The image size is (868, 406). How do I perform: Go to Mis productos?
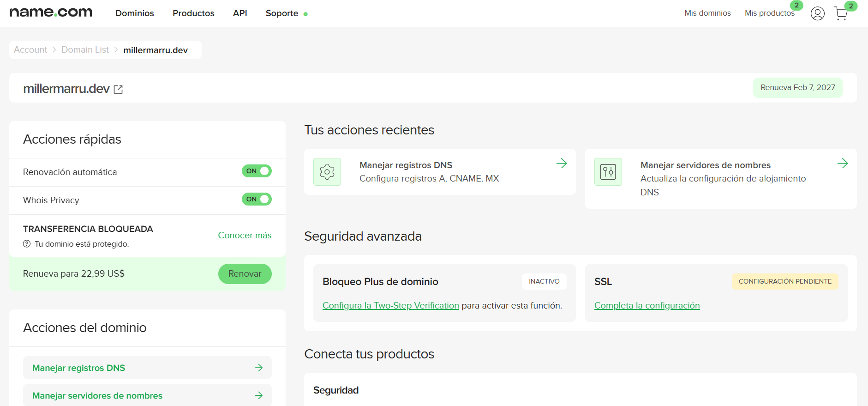point(769,13)
